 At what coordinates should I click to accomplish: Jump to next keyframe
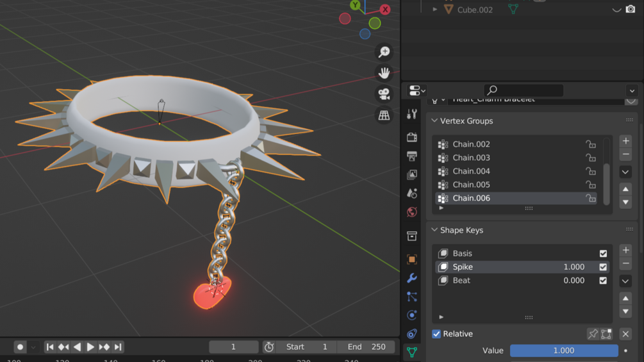pyautogui.click(x=104, y=347)
